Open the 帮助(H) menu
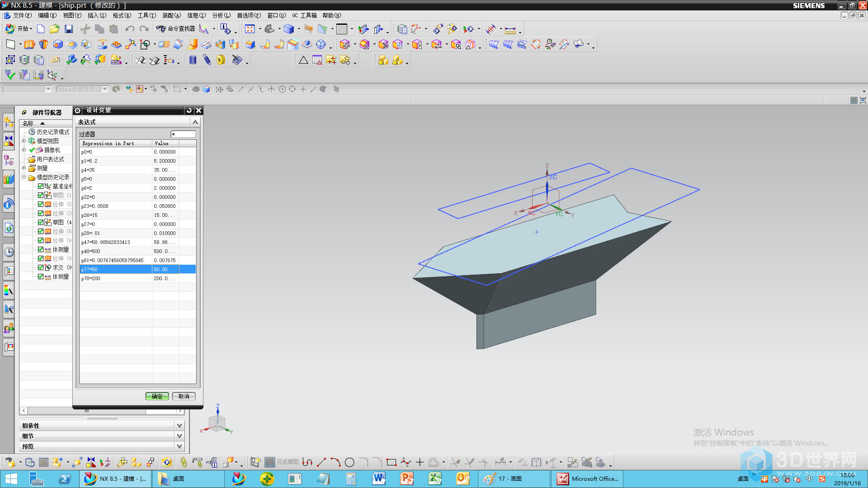Viewport: 868px width, 488px height. point(331,15)
